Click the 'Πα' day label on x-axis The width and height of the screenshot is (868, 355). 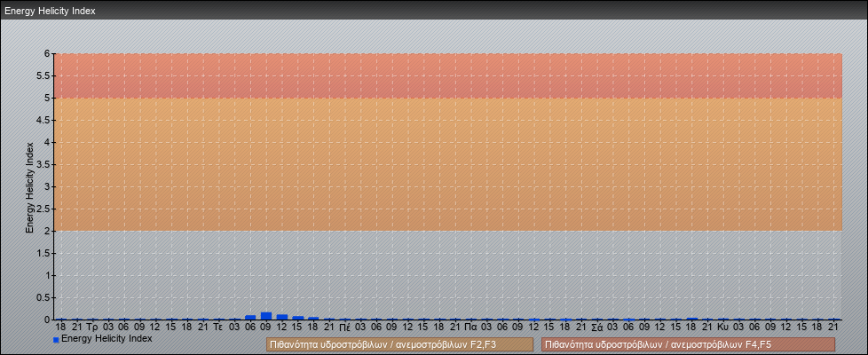point(470,327)
